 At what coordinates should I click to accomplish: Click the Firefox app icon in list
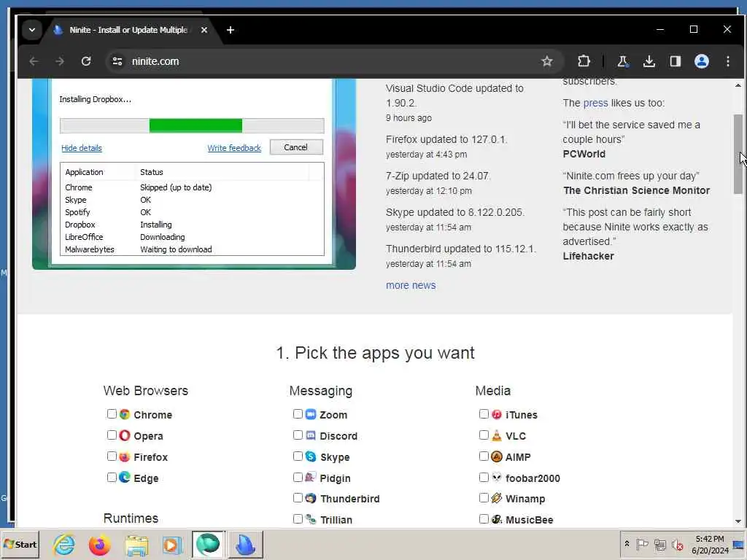tap(125, 456)
